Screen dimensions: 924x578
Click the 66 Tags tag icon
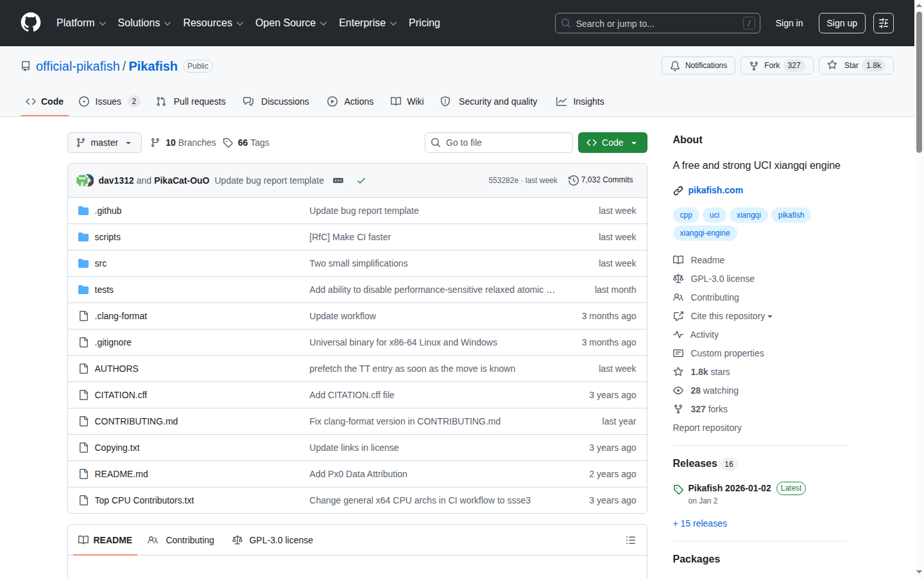point(228,143)
